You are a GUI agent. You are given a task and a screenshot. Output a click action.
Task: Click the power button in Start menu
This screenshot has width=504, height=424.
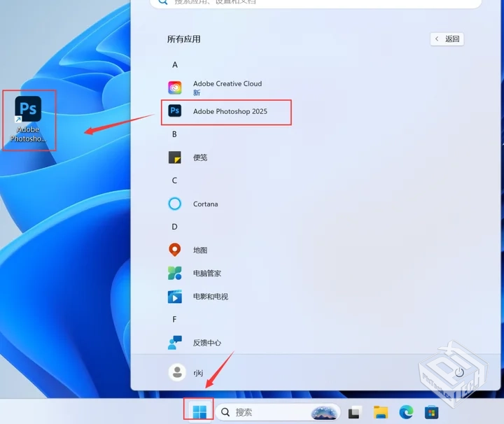click(459, 372)
